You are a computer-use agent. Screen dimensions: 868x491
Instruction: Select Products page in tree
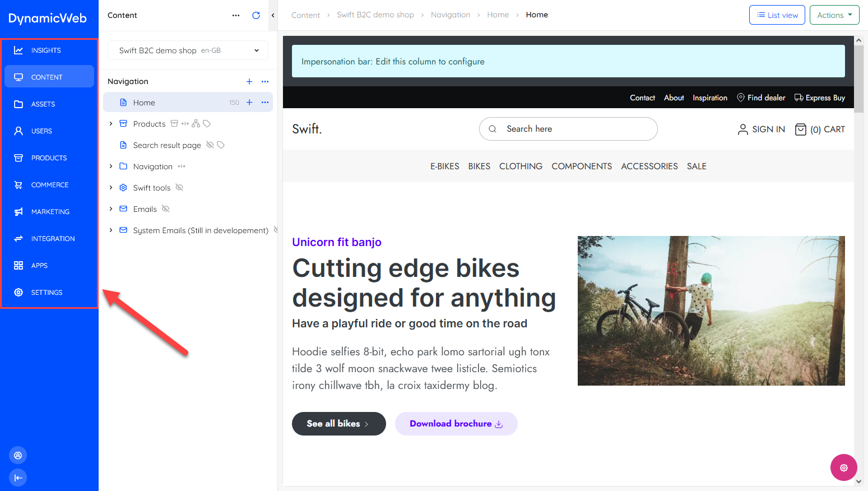(x=149, y=124)
